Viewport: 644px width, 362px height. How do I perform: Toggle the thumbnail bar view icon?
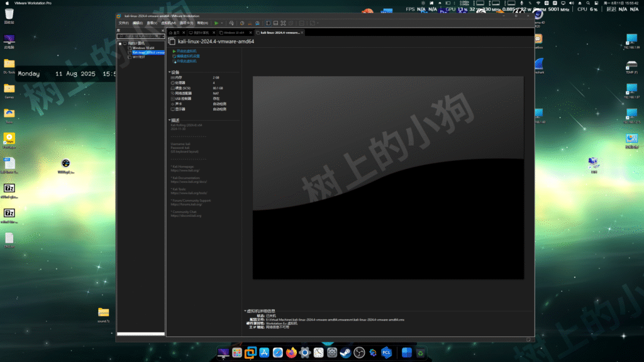275,23
